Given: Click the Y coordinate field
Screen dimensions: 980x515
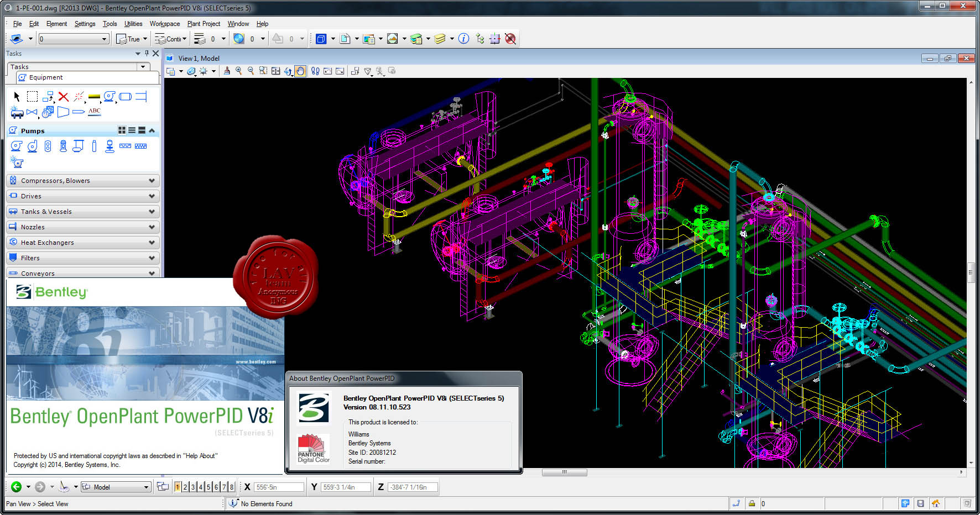Looking at the screenshot, I should [x=346, y=487].
